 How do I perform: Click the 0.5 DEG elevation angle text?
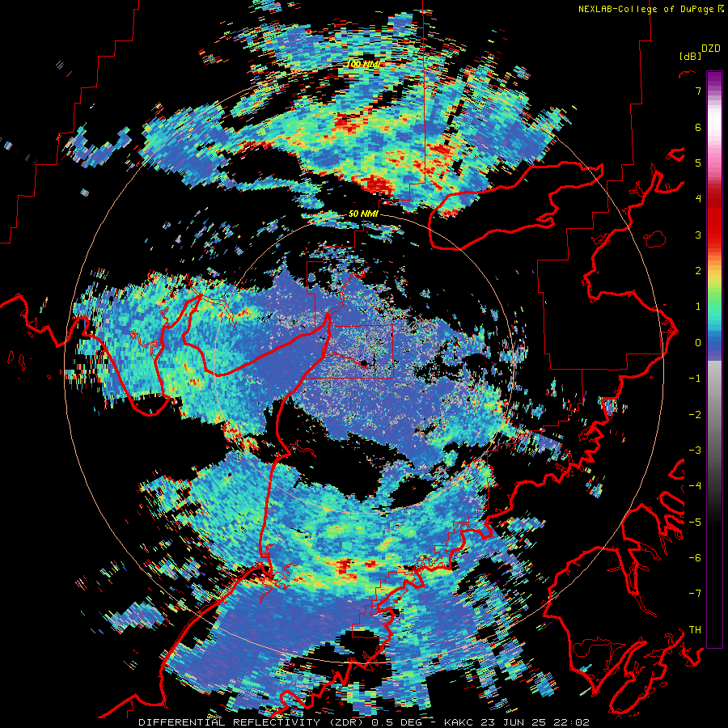400,722
